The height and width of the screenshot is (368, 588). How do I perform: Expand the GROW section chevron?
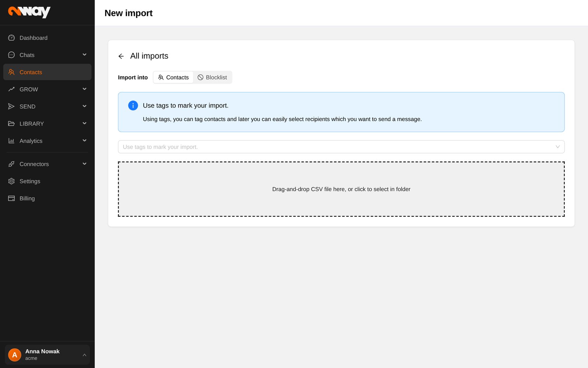(x=85, y=89)
